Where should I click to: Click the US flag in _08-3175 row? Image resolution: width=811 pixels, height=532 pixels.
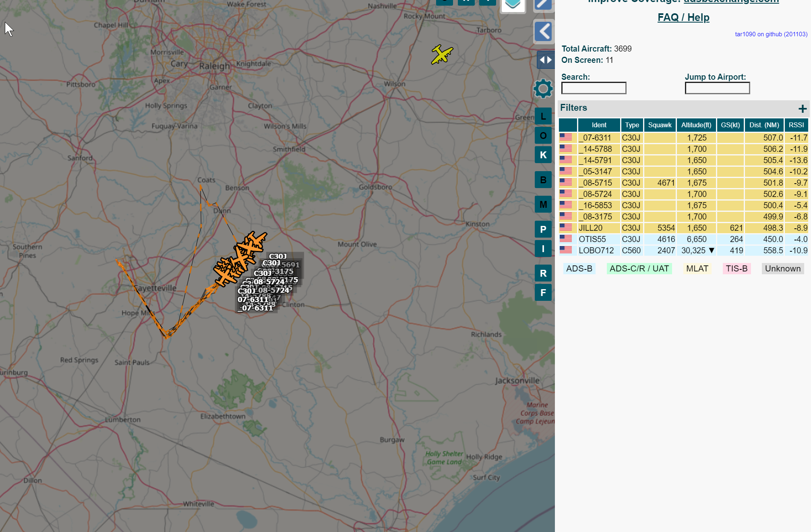coord(566,216)
